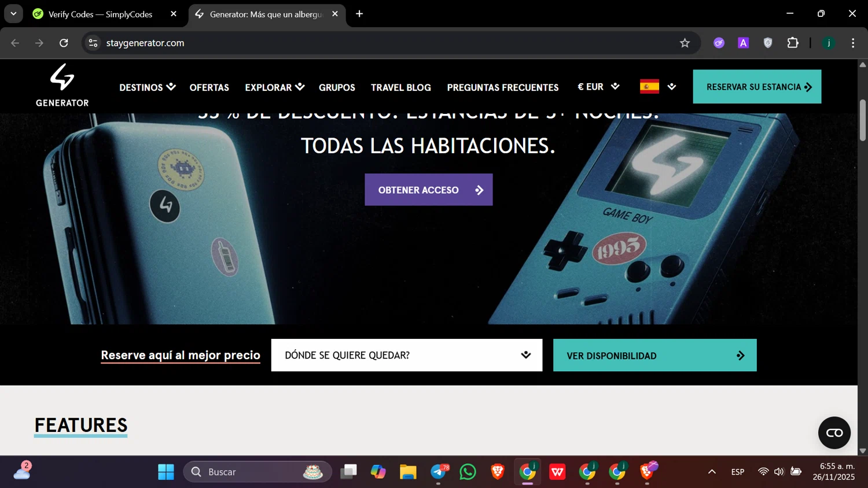Viewport: 868px width, 488px height.
Task: Open the € EUR currency selector
Action: (598, 87)
